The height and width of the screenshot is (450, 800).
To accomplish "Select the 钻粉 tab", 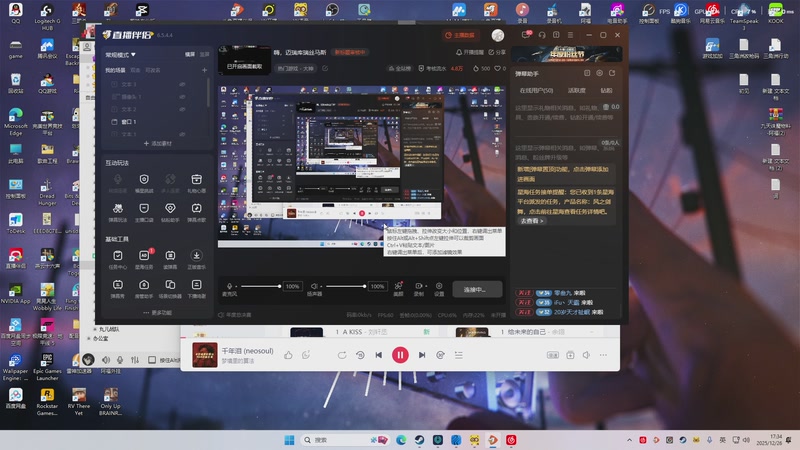I will (x=607, y=90).
